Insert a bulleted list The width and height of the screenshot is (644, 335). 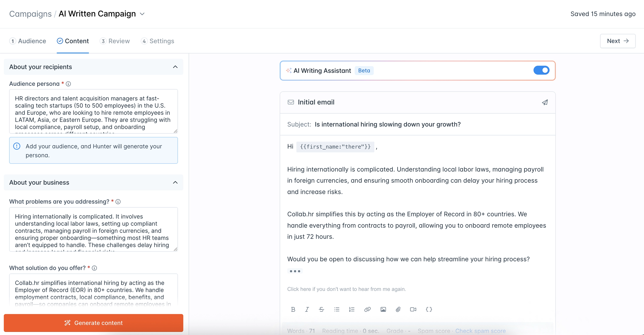(337, 309)
